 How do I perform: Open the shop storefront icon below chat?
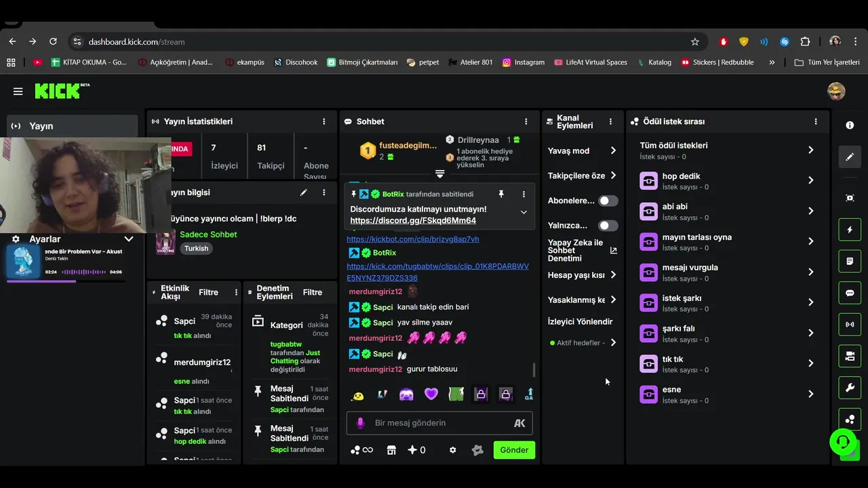click(391, 450)
